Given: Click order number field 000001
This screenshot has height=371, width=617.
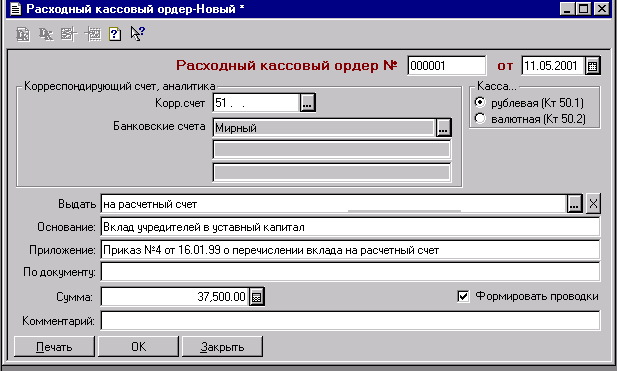Looking at the screenshot, I should point(447,66).
